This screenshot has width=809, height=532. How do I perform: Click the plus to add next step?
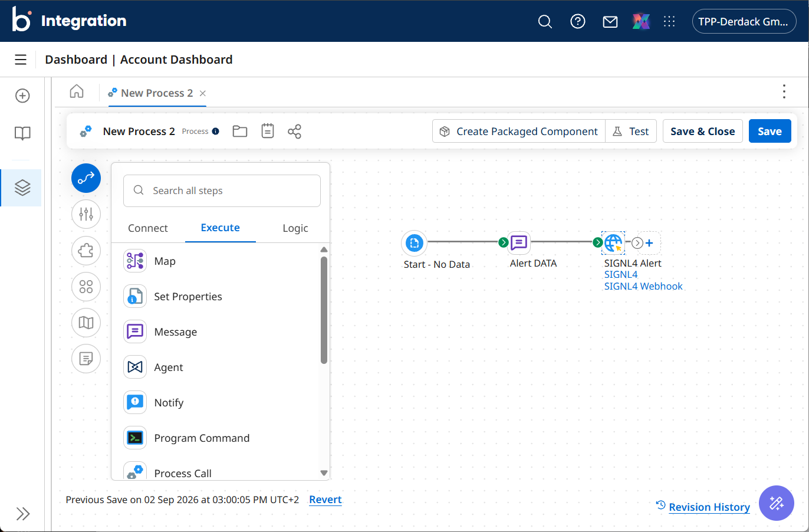pyautogui.click(x=649, y=242)
